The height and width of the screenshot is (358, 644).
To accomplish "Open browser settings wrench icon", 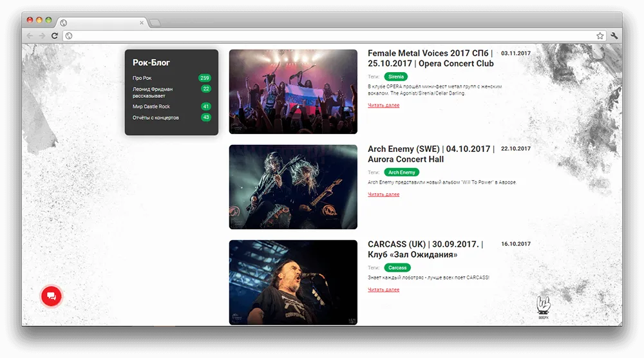I will [x=614, y=36].
